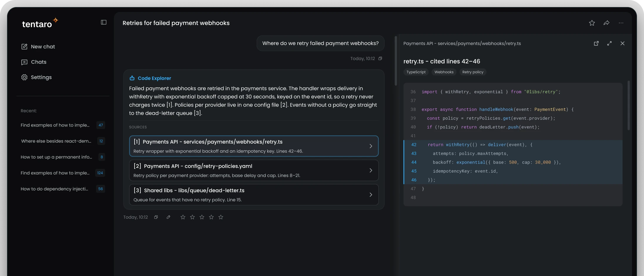
Task: Copy the Code Explorer answer
Action: tap(156, 217)
